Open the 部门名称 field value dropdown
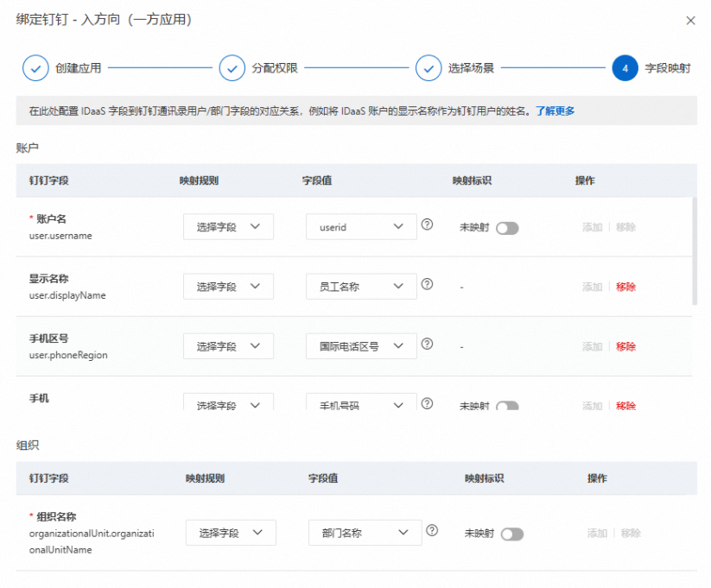This screenshot has height=588, width=711. pyautogui.click(x=365, y=533)
